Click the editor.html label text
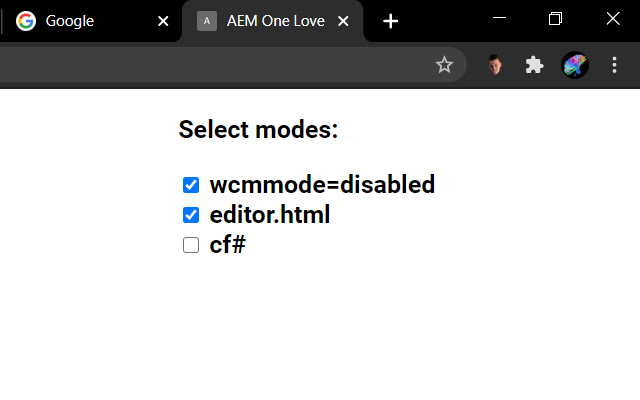640x400 pixels. (270, 215)
